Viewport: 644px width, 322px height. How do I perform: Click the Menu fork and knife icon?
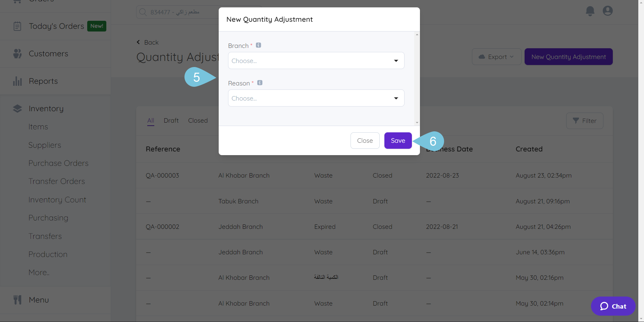point(17,300)
